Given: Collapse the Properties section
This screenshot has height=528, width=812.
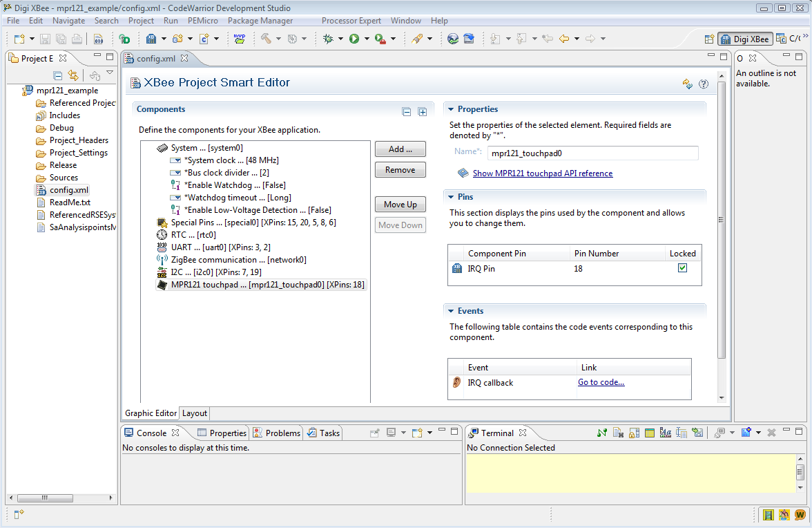Looking at the screenshot, I should 450,109.
